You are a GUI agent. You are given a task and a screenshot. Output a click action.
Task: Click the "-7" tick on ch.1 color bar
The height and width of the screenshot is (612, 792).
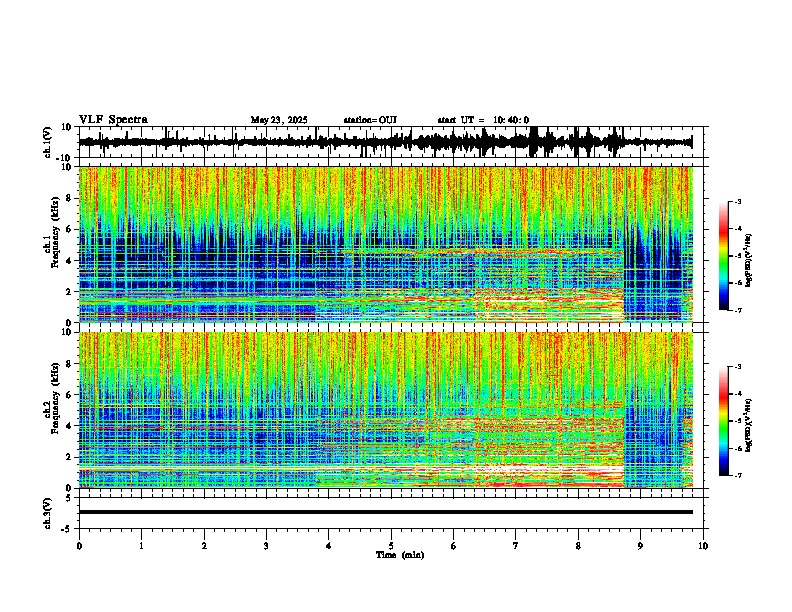pyautogui.click(x=738, y=310)
